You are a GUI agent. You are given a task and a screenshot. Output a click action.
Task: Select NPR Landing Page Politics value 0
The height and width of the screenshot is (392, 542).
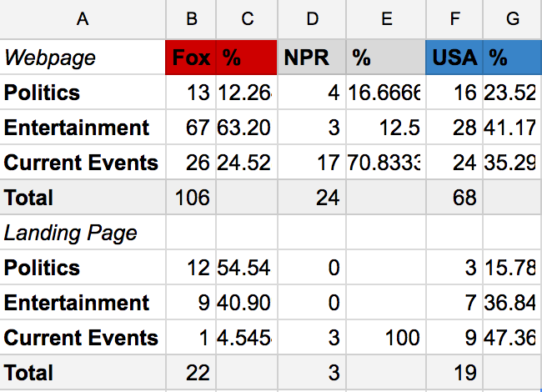312,268
